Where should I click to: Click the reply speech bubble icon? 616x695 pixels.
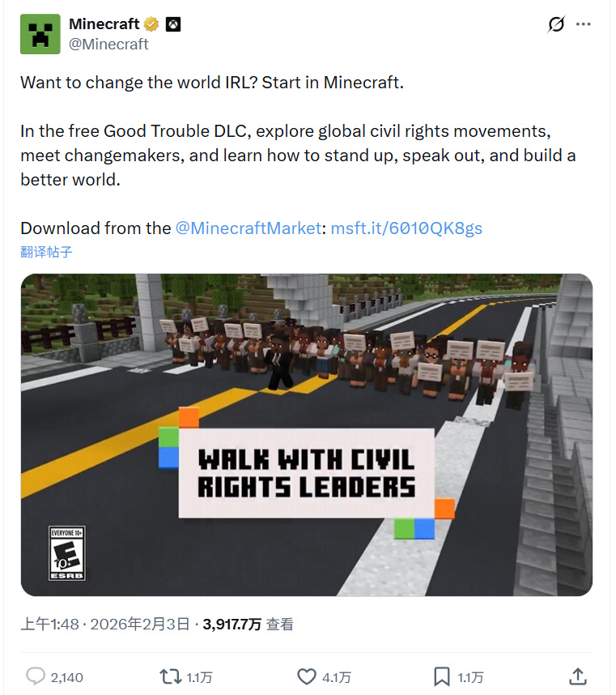(36, 676)
